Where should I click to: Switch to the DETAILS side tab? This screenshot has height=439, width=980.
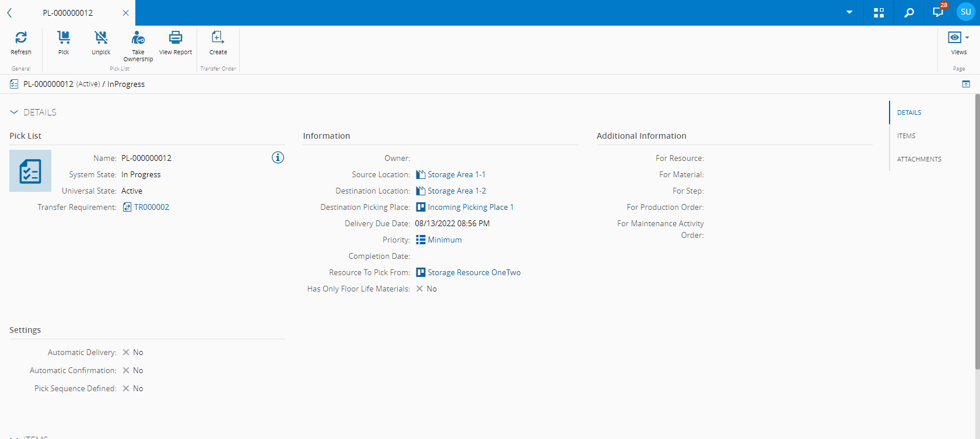click(909, 113)
